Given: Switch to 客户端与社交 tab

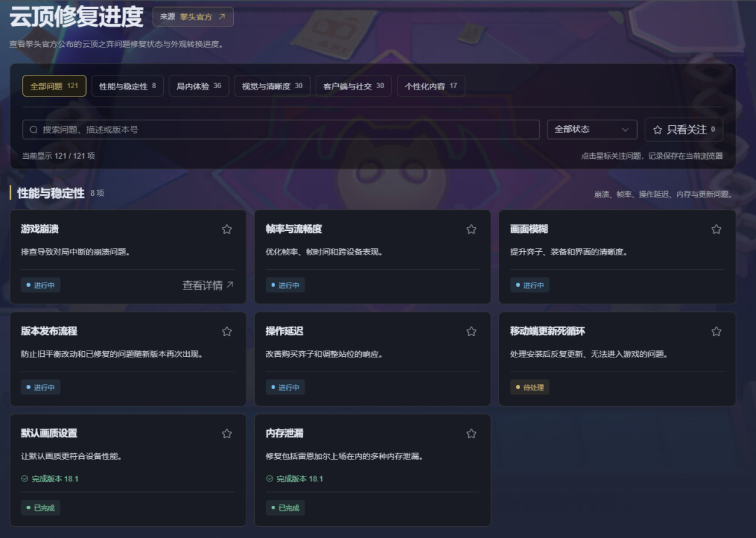Looking at the screenshot, I should (353, 86).
